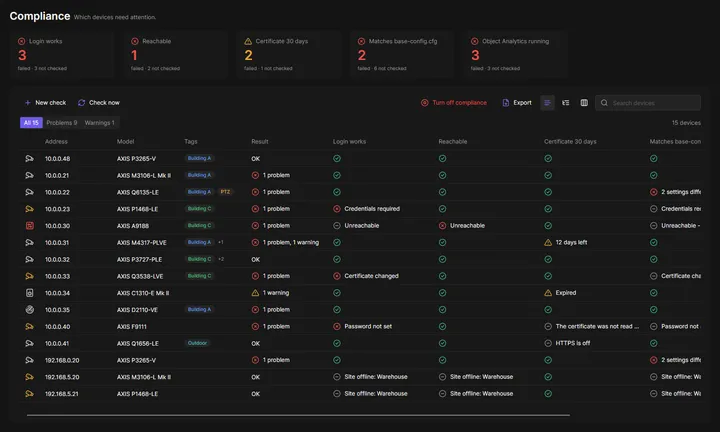Click the orange camera icon for 10.0.0.33
This screenshot has width=720, height=432.
[29, 276]
